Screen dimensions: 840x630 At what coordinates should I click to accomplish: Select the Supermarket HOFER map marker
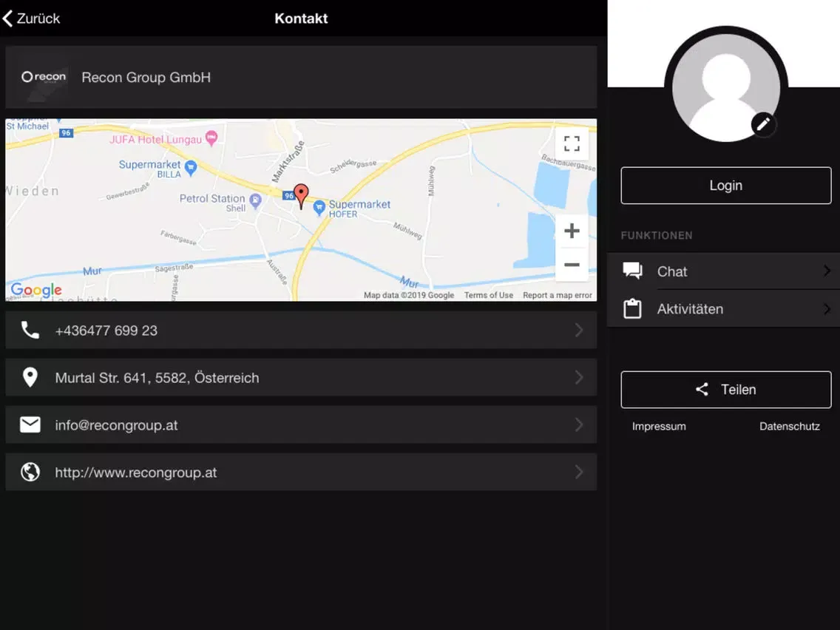[x=319, y=208]
